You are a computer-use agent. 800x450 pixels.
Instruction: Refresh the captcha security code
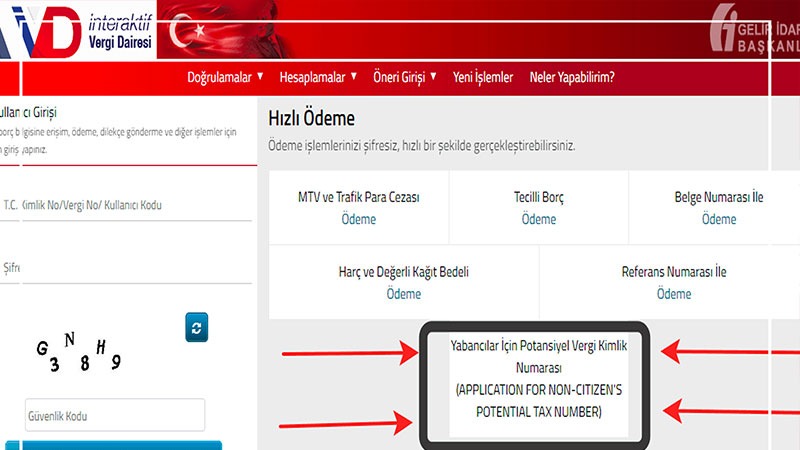pyautogui.click(x=197, y=327)
